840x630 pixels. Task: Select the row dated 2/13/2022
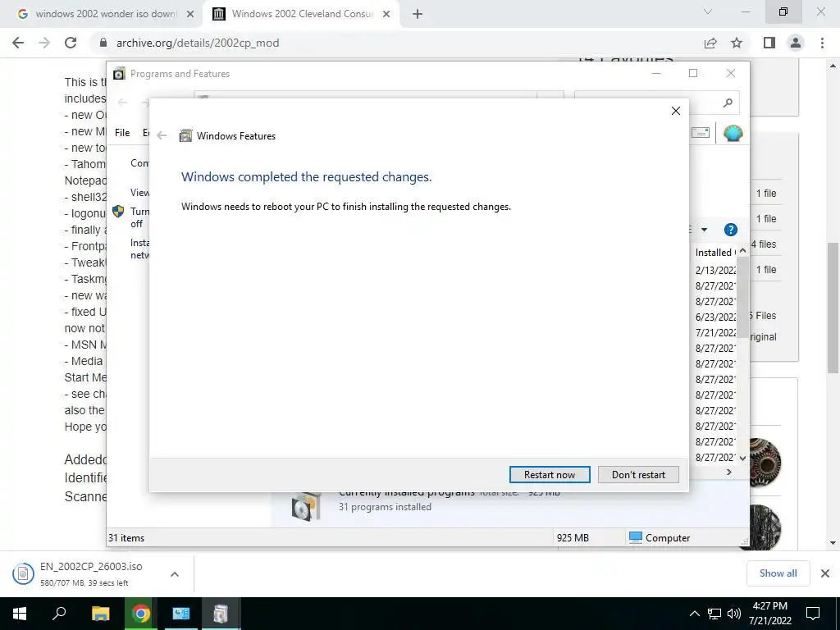(715, 270)
